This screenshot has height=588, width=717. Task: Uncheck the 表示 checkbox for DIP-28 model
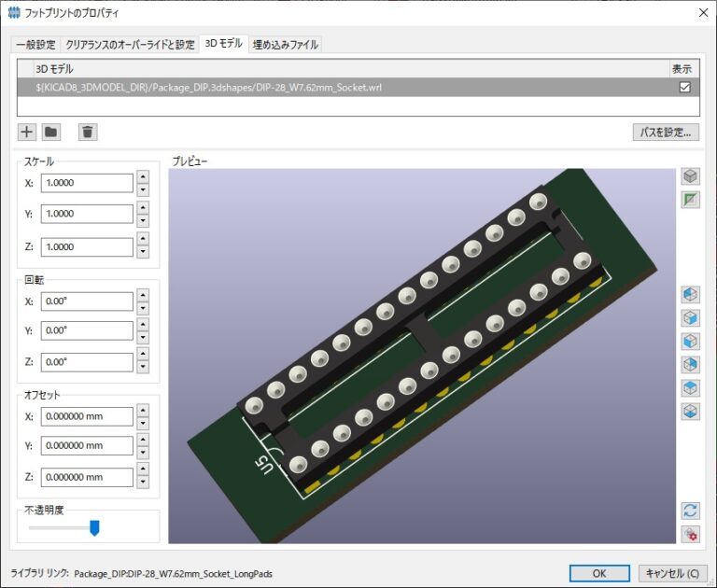pos(684,87)
